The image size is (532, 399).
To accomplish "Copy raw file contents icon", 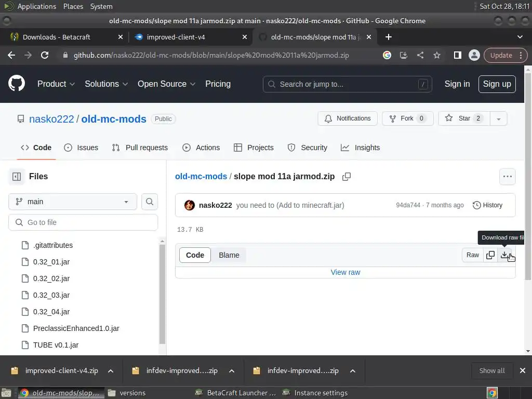I will click(490, 255).
